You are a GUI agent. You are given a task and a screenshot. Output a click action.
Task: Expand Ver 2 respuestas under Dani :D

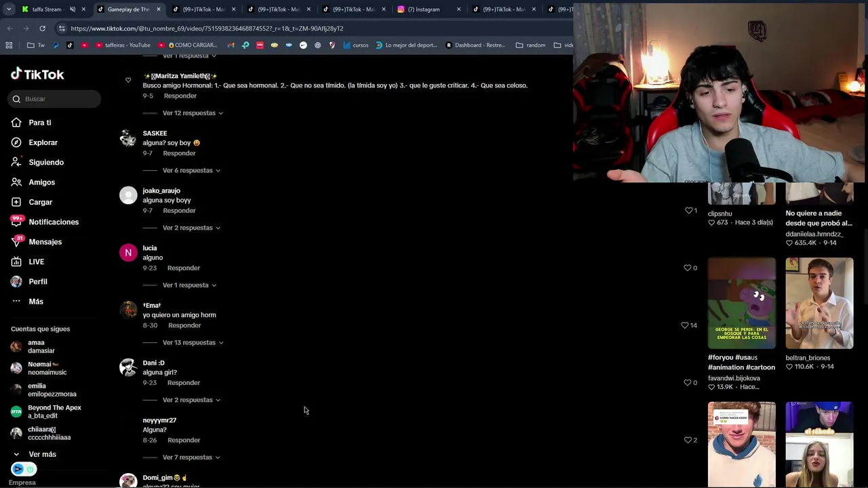191,400
